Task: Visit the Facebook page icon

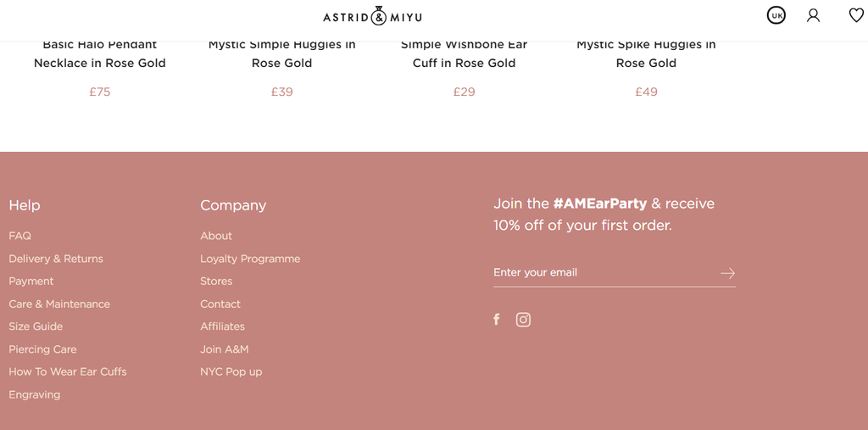Action: coord(497,320)
